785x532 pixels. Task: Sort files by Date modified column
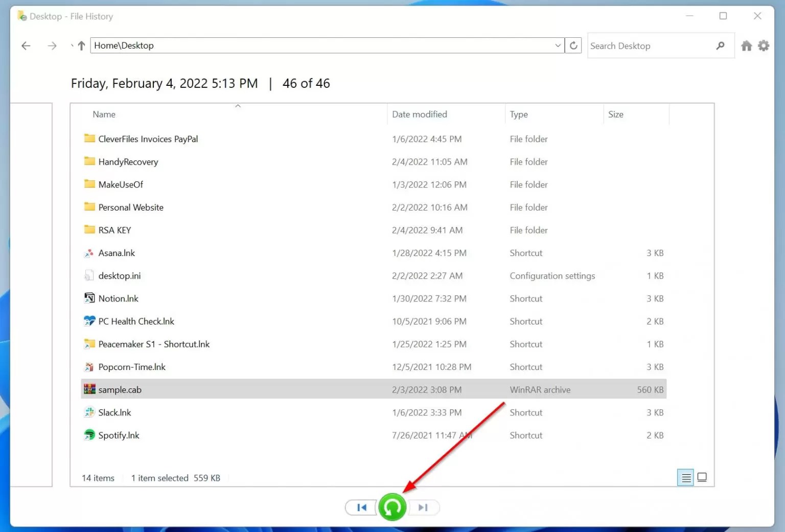(x=419, y=114)
